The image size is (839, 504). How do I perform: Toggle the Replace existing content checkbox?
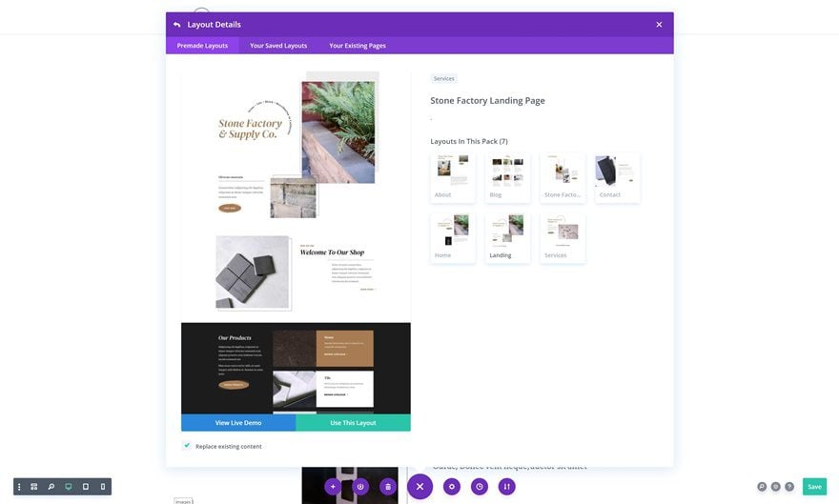pos(187,445)
